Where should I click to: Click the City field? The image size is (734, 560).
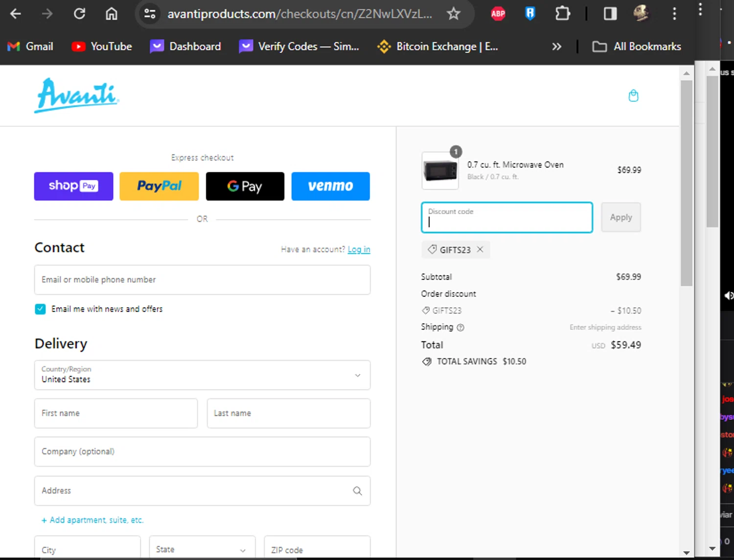click(87, 548)
